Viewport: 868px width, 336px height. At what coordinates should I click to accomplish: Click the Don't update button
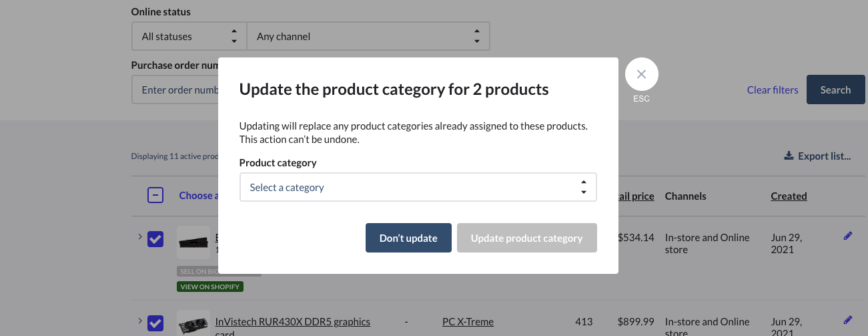click(408, 238)
